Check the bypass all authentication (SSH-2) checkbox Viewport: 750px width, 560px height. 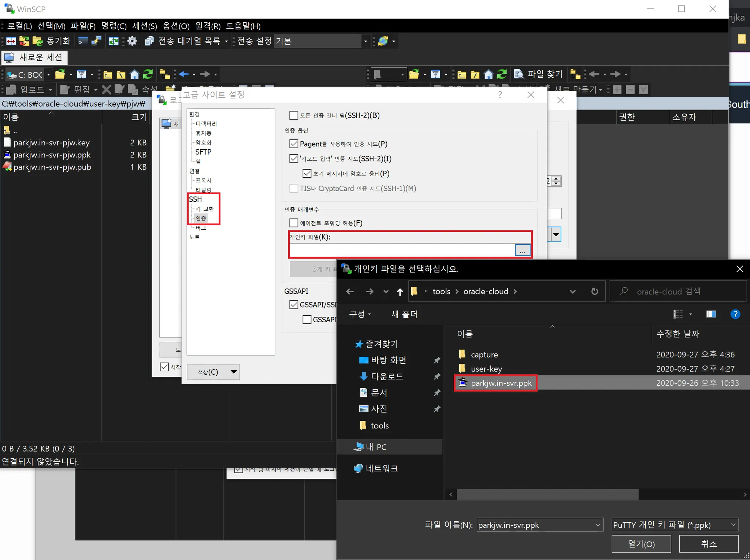(294, 115)
